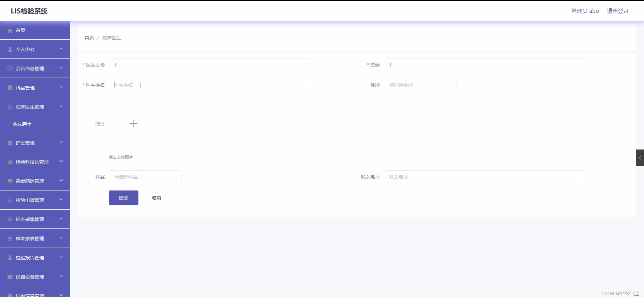Click the list icon beside 样本采集管理
This screenshot has height=299, width=644.
pyautogui.click(x=10, y=219)
